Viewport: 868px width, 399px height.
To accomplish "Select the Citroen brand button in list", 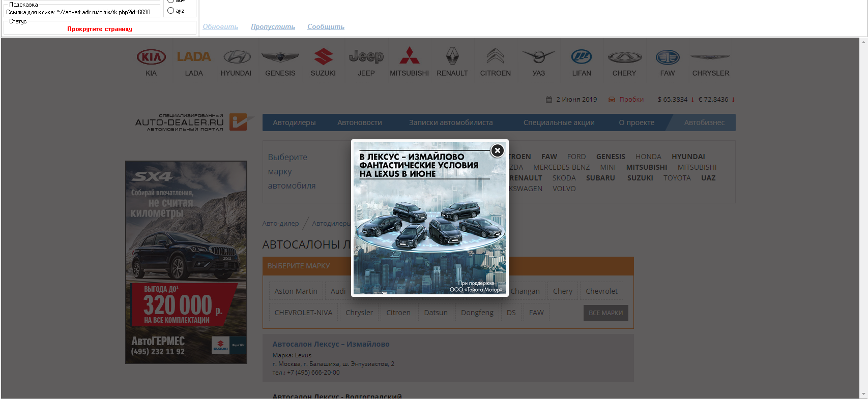I will (398, 313).
